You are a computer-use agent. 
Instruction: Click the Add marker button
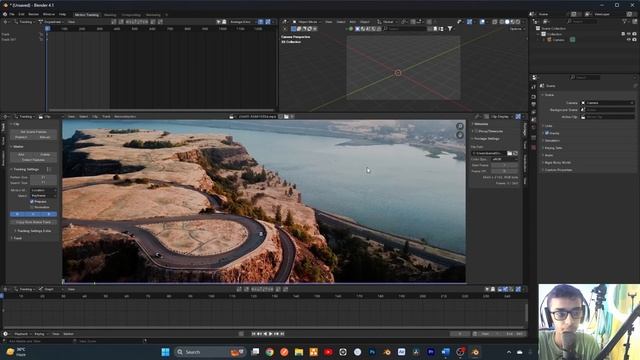[21, 155]
